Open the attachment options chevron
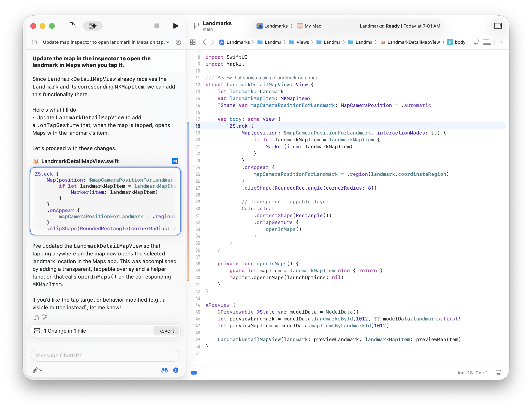 point(41,370)
